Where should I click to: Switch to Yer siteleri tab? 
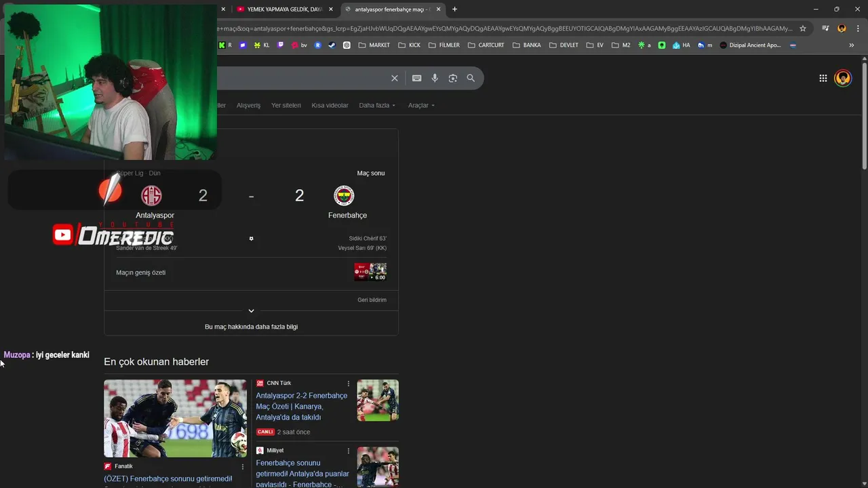(x=286, y=105)
